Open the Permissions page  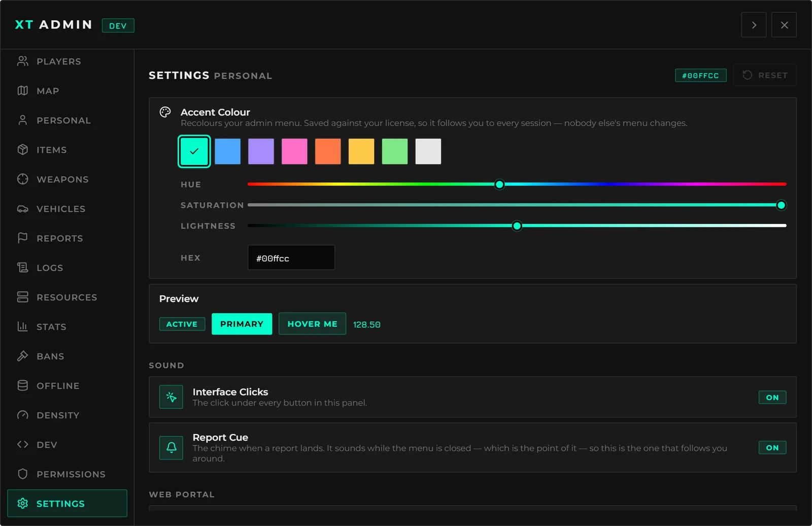(67, 474)
